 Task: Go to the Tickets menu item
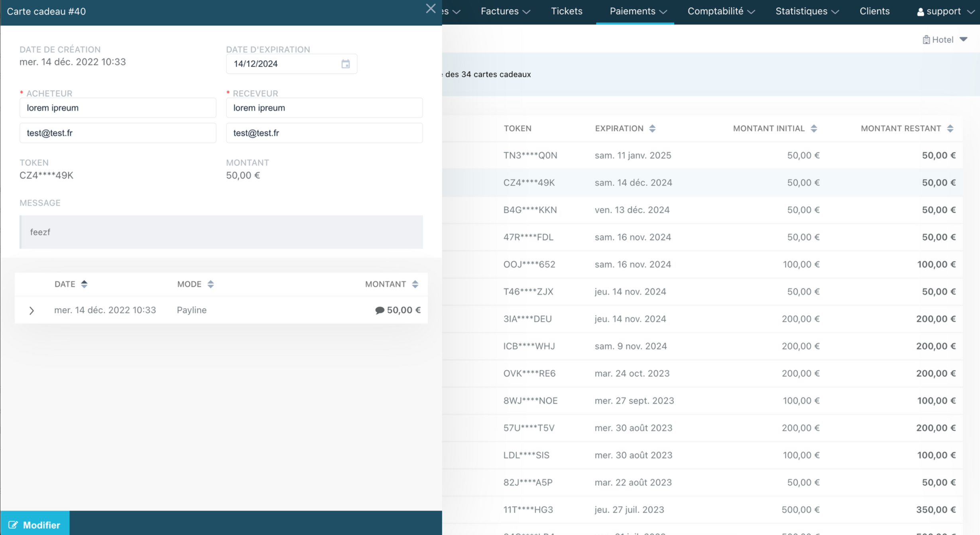point(567,12)
